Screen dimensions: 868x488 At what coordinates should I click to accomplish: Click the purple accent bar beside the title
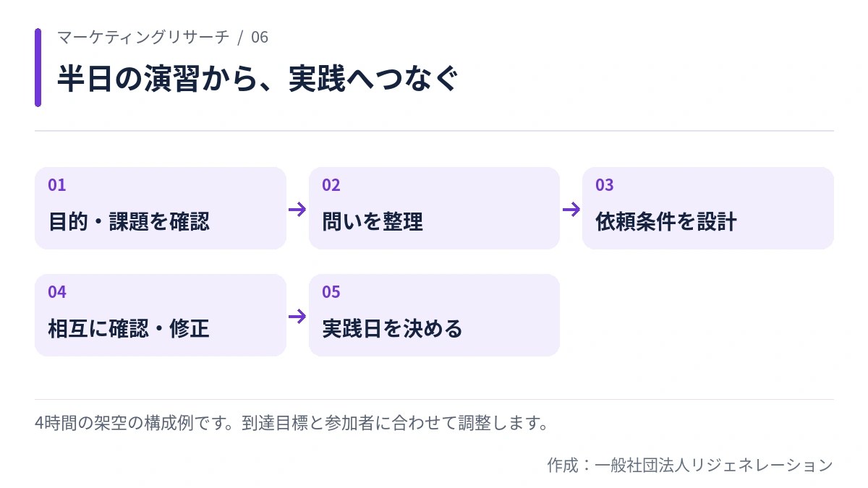point(38,67)
